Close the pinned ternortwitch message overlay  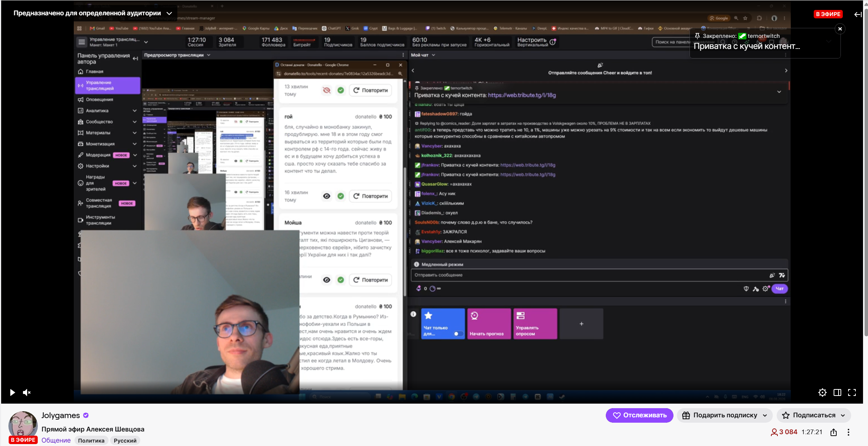[840, 29]
